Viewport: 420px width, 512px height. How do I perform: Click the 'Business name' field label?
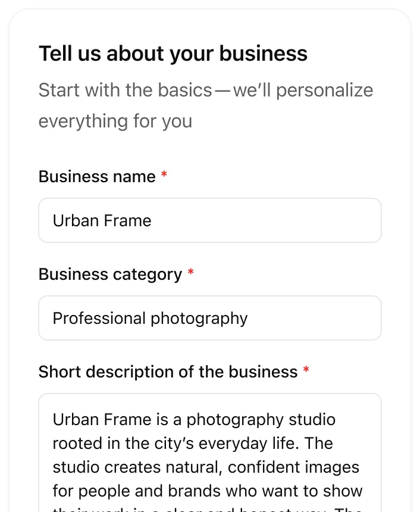click(97, 177)
